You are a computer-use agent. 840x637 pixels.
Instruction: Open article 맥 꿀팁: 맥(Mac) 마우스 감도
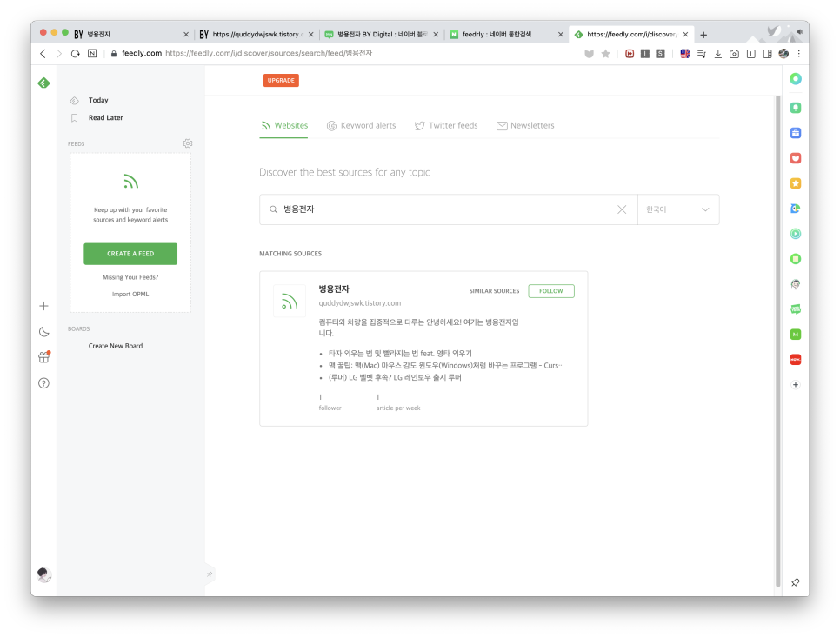click(x=446, y=366)
